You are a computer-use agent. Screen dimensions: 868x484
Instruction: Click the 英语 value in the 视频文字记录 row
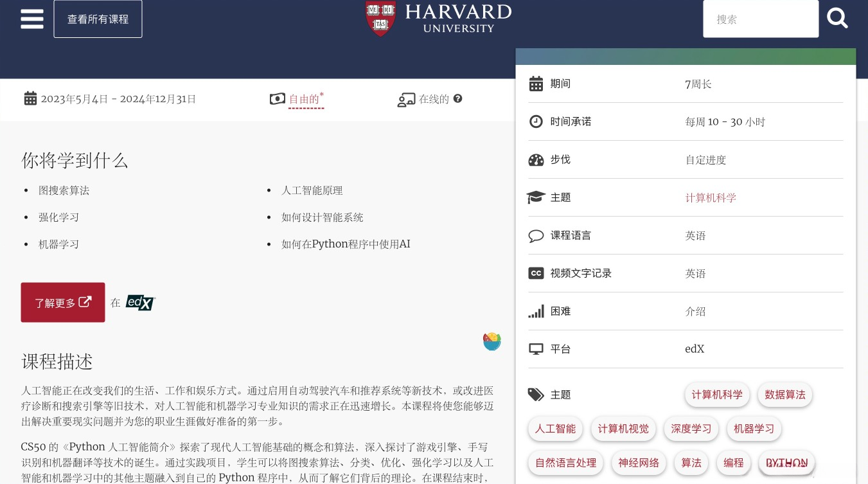point(696,274)
